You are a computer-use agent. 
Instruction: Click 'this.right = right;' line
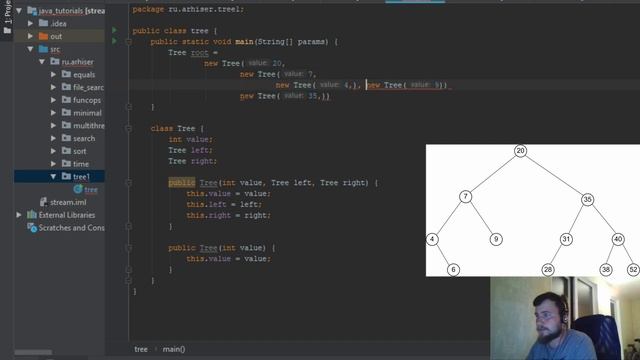[229, 215]
